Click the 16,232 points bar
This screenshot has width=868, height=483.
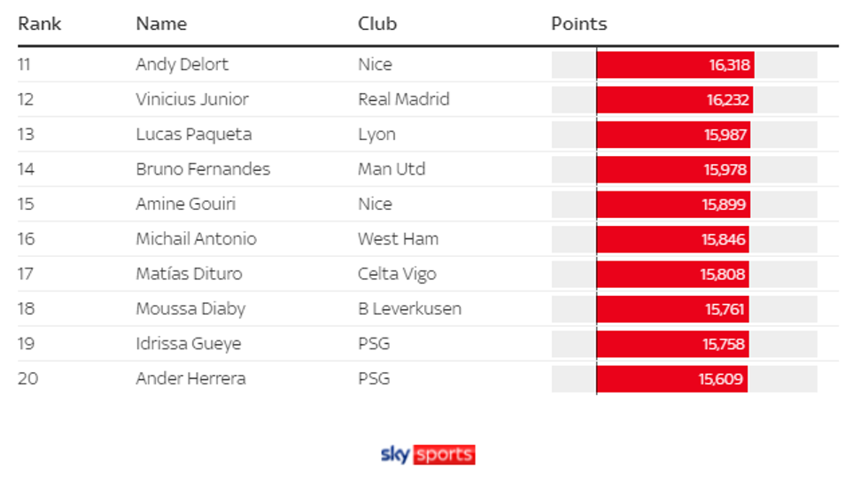[x=674, y=99]
